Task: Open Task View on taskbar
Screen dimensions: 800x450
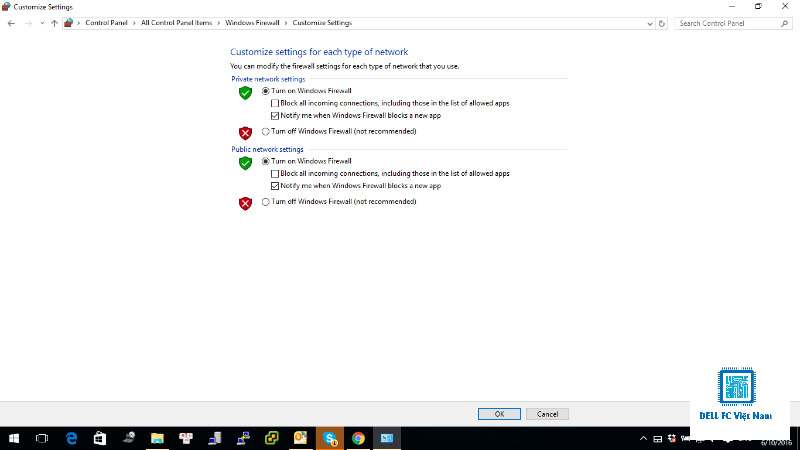Action: (x=42, y=438)
